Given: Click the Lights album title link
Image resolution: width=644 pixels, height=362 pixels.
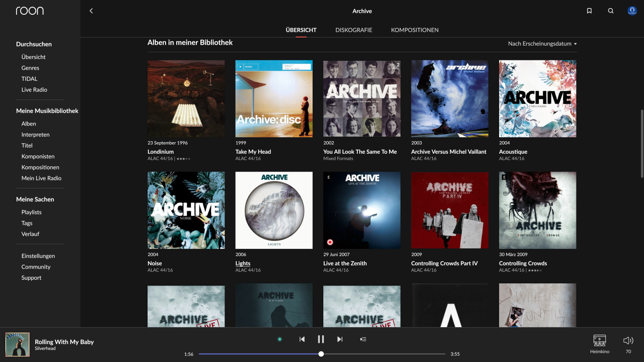Looking at the screenshot, I should point(243,264).
